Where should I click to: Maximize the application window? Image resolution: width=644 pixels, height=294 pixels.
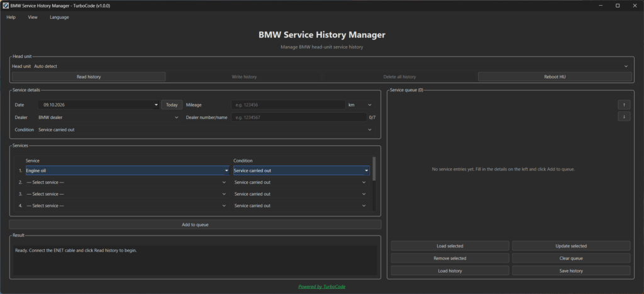pos(618,6)
